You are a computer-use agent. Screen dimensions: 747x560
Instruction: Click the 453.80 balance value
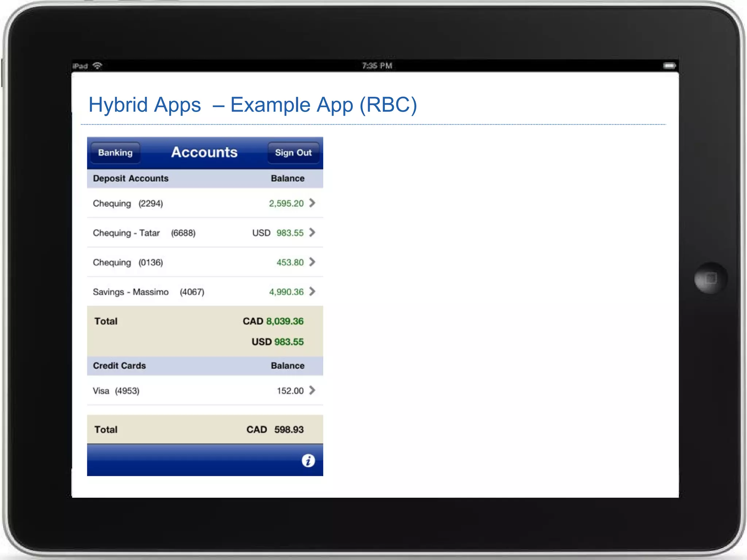point(290,262)
